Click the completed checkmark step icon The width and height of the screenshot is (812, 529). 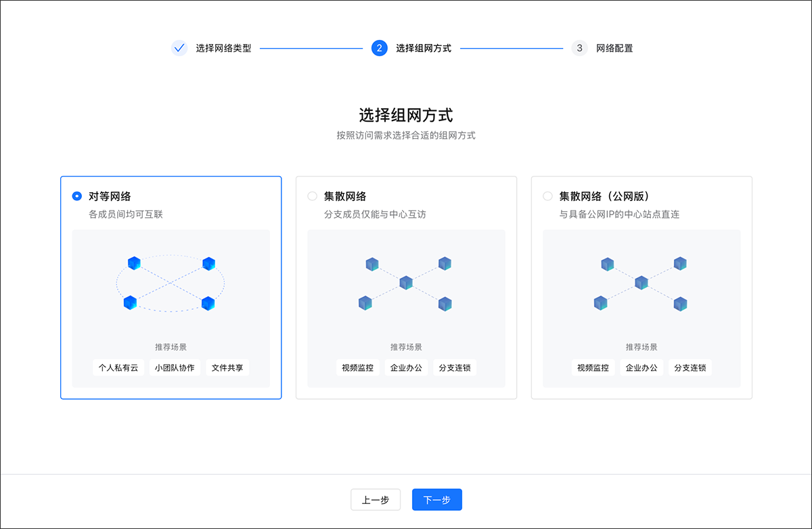[179, 48]
